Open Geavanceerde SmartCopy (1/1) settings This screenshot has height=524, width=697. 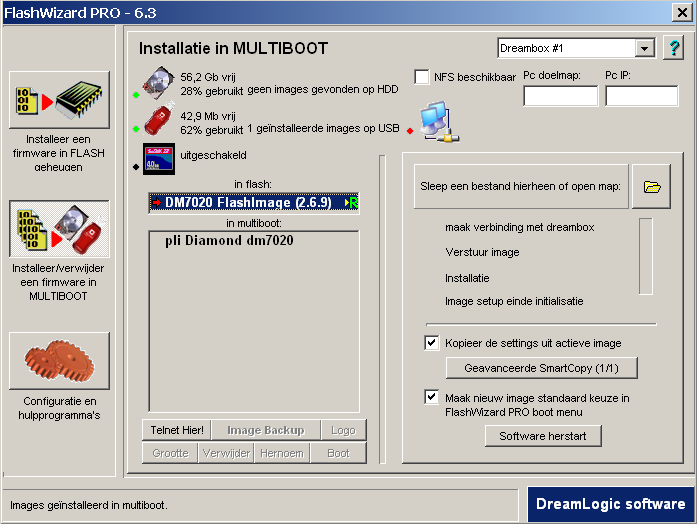click(x=541, y=368)
